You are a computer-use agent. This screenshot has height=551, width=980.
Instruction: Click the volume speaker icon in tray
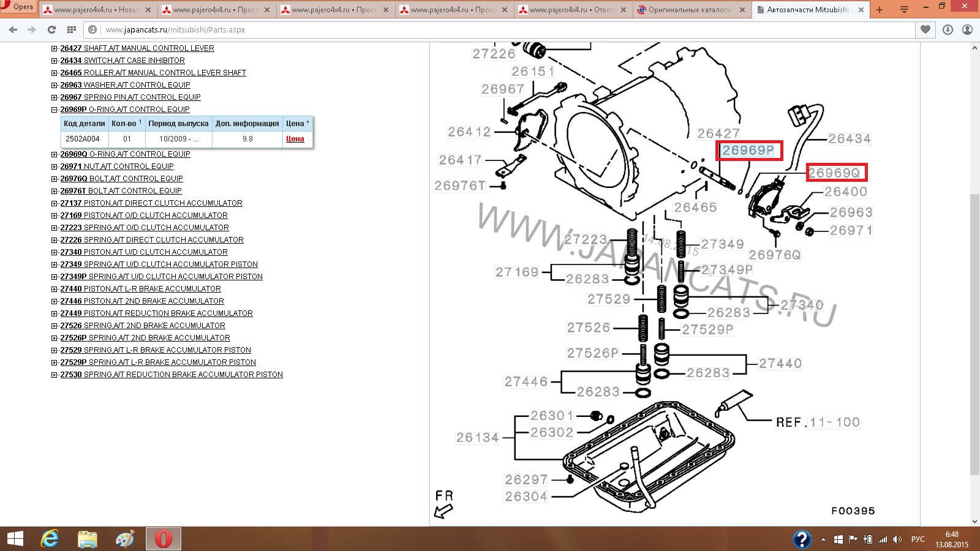tap(897, 539)
